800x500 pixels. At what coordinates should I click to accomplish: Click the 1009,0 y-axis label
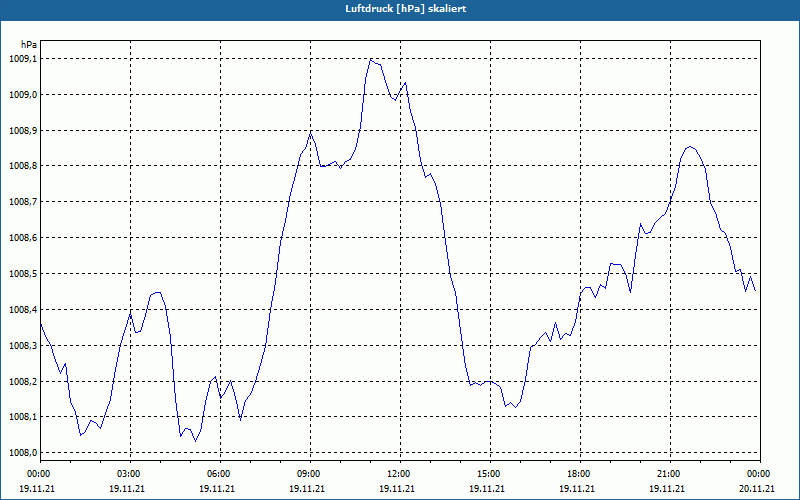pyautogui.click(x=23, y=94)
